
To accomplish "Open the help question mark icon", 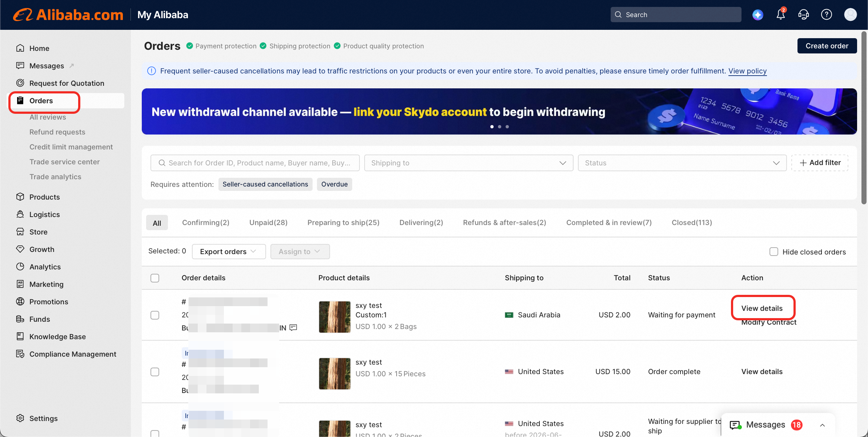I will coord(827,15).
